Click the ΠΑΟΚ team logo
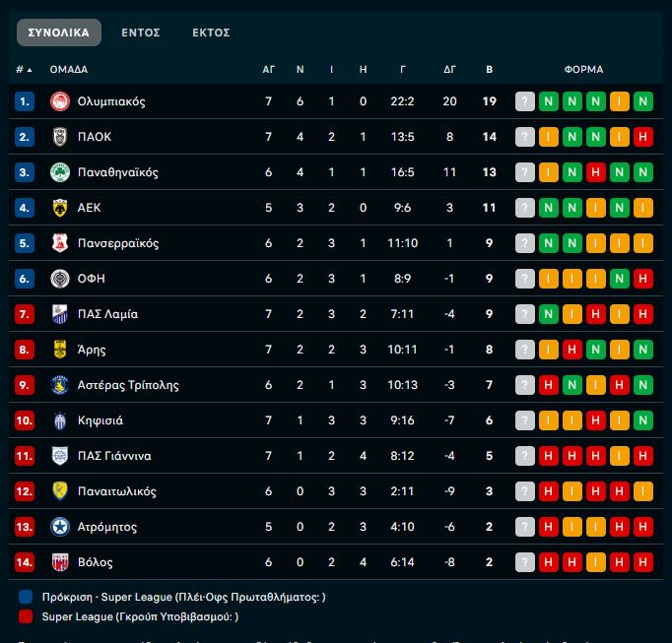The height and width of the screenshot is (643, 672). point(59,137)
